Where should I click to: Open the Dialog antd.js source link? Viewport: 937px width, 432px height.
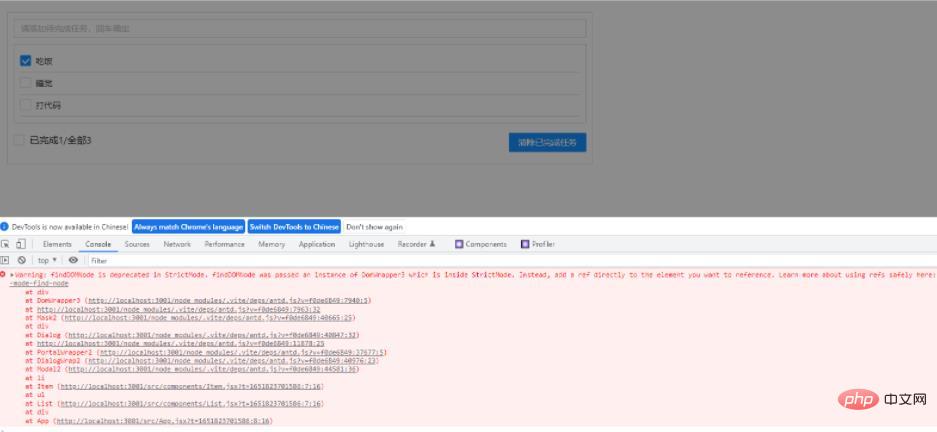click(x=213, y=335)
